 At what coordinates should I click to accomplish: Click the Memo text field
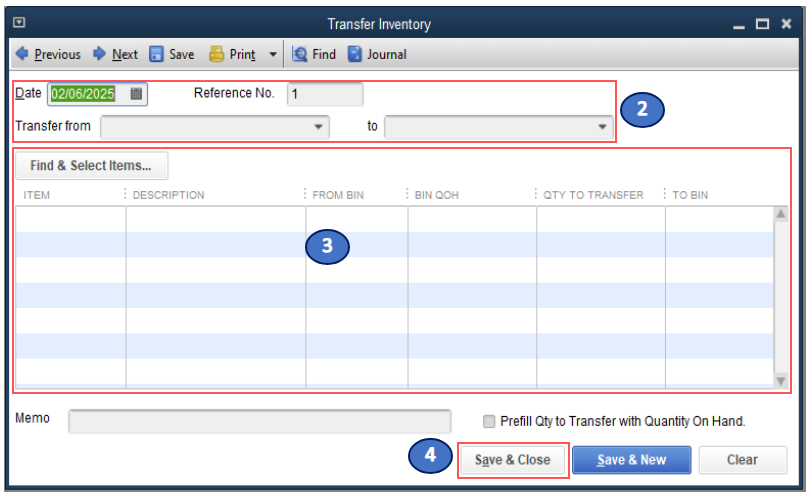(x=260, y=421)
